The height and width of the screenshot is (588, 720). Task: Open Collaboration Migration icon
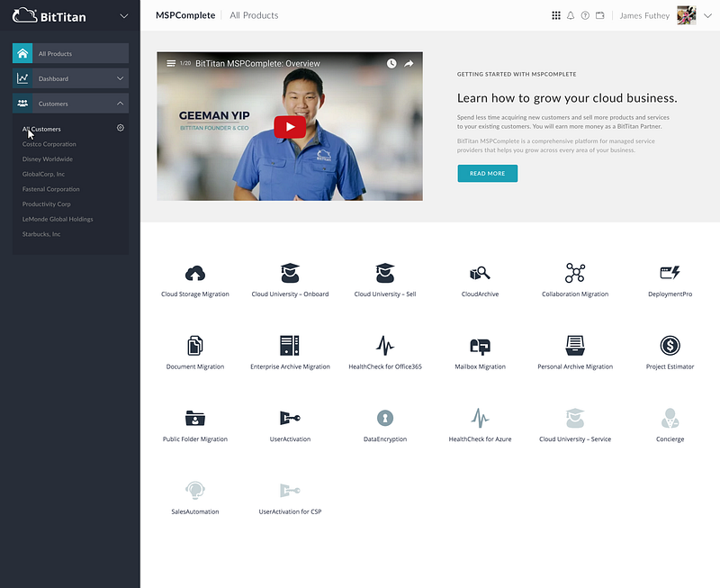(x=575, y=273)
